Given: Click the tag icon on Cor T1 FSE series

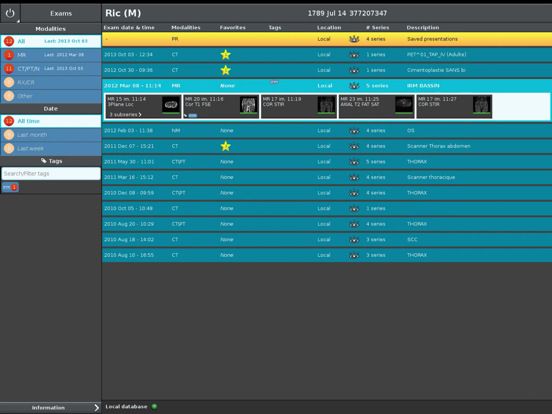Looking at the screenshot, I should click(x=186, y=115).
